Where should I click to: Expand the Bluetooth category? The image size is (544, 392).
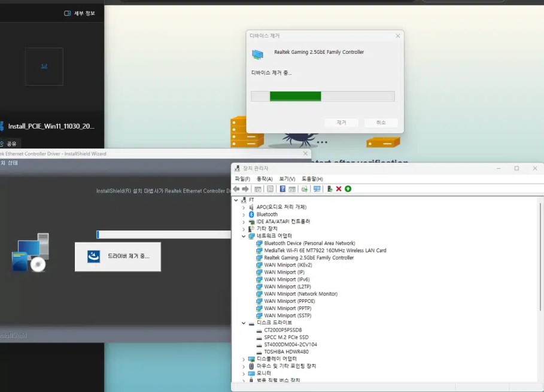244,215
